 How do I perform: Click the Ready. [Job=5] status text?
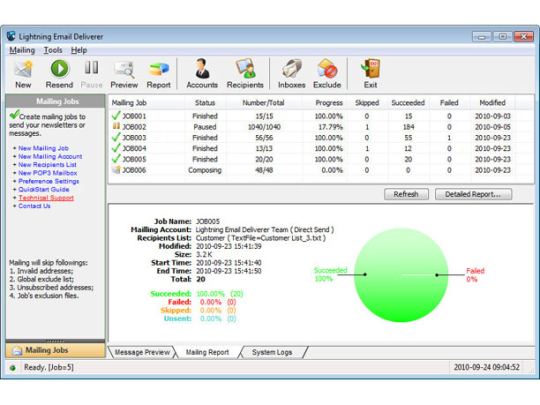coord(49,367)
